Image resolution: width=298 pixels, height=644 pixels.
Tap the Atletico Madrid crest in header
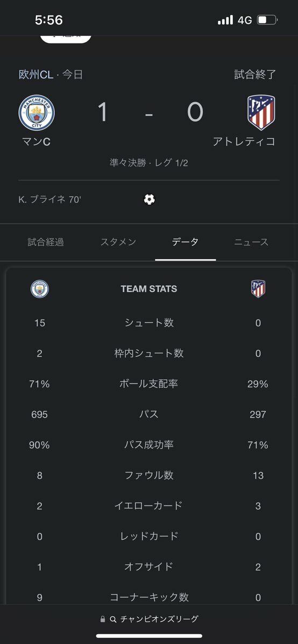click(261, 113)
